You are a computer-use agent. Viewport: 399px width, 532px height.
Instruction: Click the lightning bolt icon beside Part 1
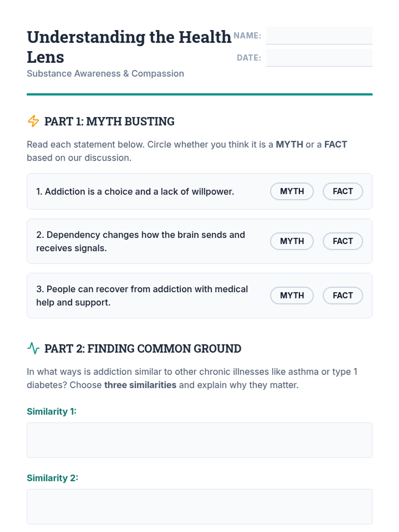33,121
